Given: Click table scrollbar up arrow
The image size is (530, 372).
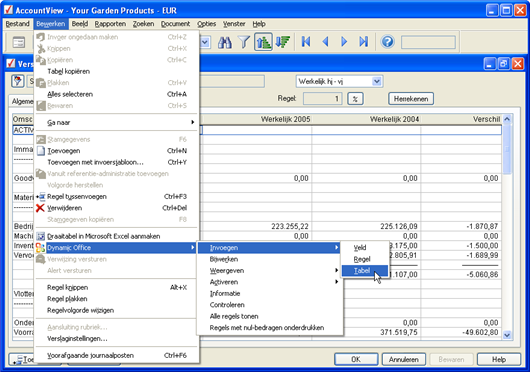Looking at the screenshot, I should pyautogui.click(x=507, y=119).
